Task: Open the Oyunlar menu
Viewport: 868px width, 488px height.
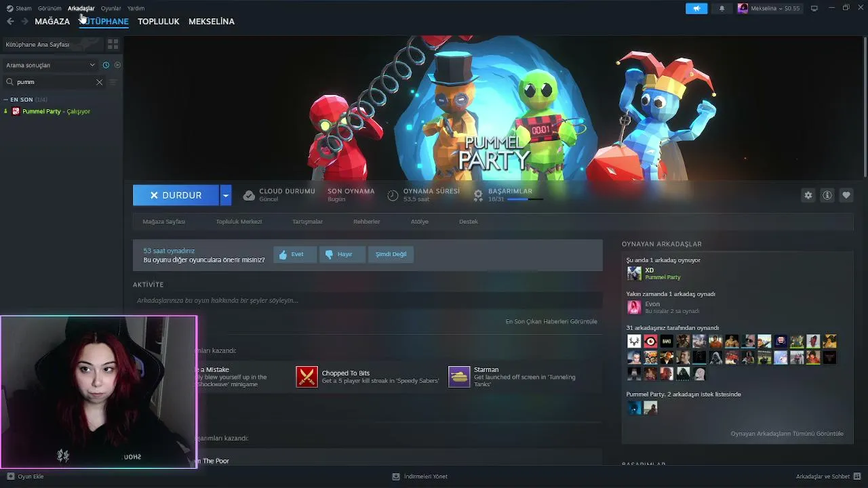Action: [x=111, y=8]
